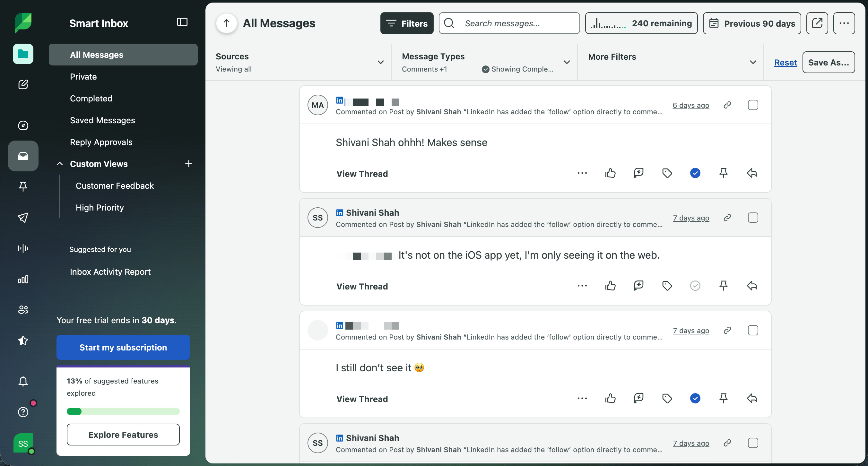Open the SS profile avatar
This screenshot has height=466, width=868.
[x=23, y=443]
